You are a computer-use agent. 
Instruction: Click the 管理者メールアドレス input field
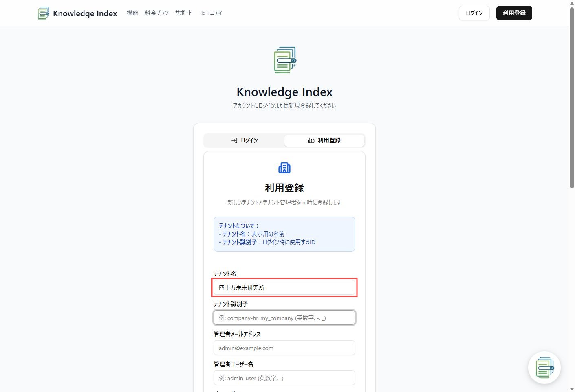coord(284,348)
